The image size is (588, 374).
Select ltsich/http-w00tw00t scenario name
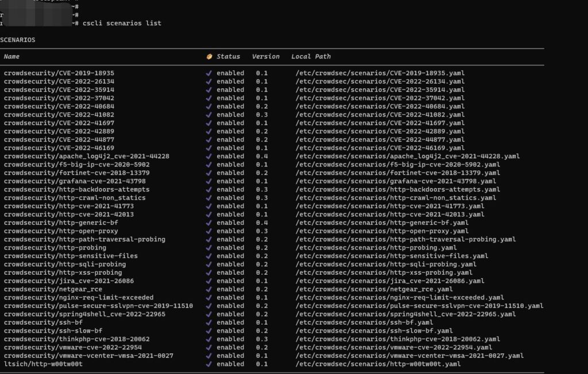(43, 364)
